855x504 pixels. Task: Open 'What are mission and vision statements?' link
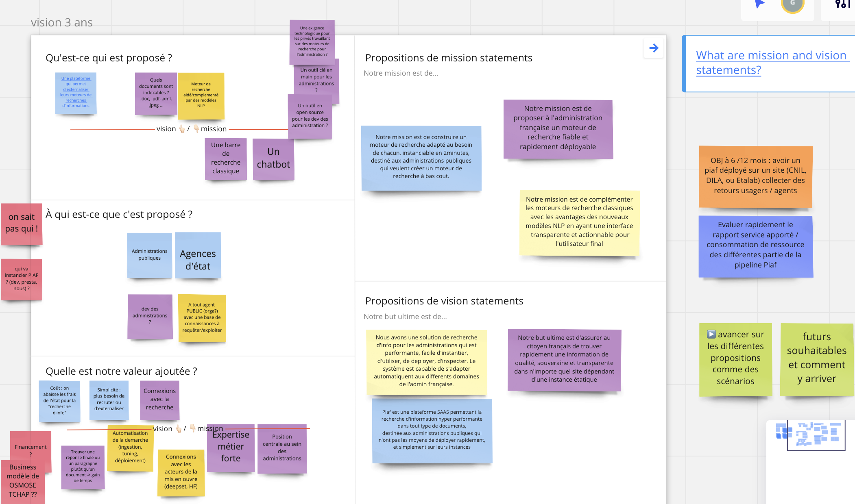tap(771, 63)
